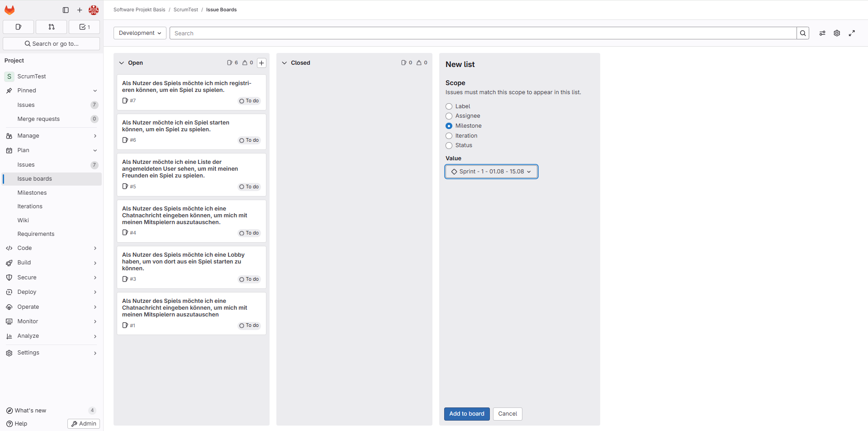
Task: Click the Add to board button
Action: tap(466, 414)
